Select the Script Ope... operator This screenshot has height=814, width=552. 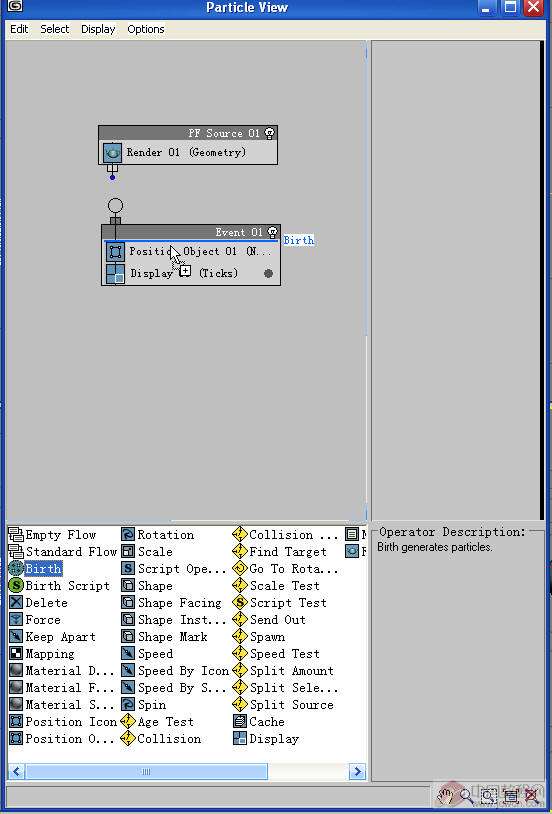(x=174, y=569)
